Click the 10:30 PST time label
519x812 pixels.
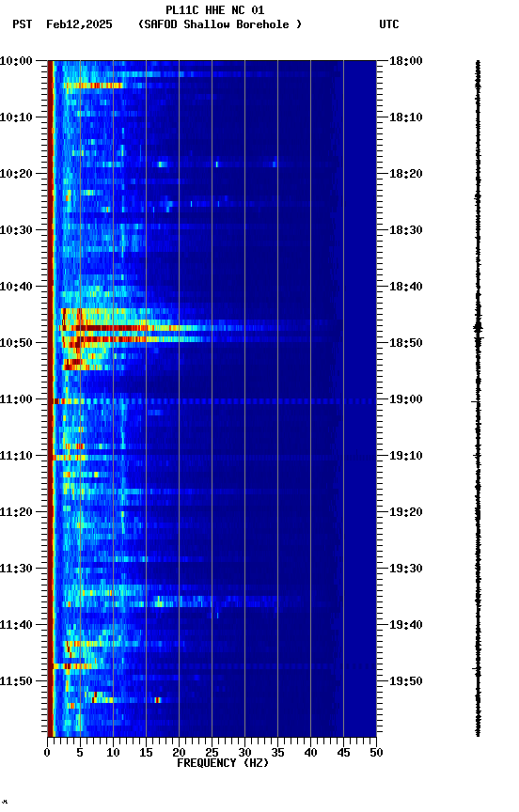coord(16,230)
